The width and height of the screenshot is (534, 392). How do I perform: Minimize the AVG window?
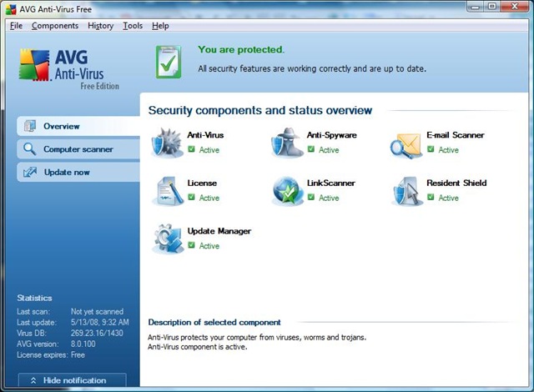[476, 7]
